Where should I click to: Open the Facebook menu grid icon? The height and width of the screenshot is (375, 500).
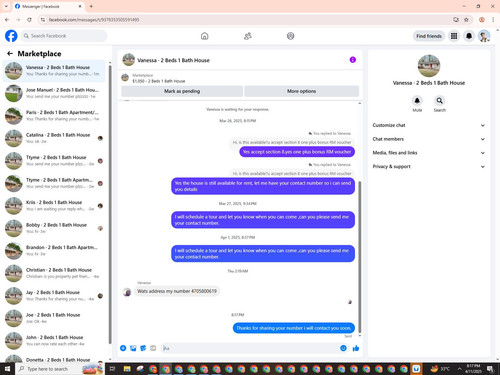[454, 36]
